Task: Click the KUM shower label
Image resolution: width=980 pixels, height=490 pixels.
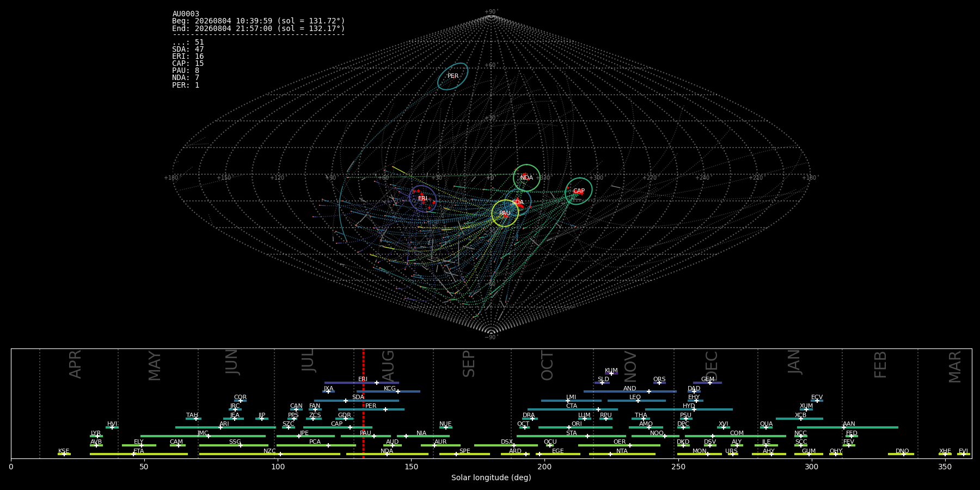Action: point(611,371)
